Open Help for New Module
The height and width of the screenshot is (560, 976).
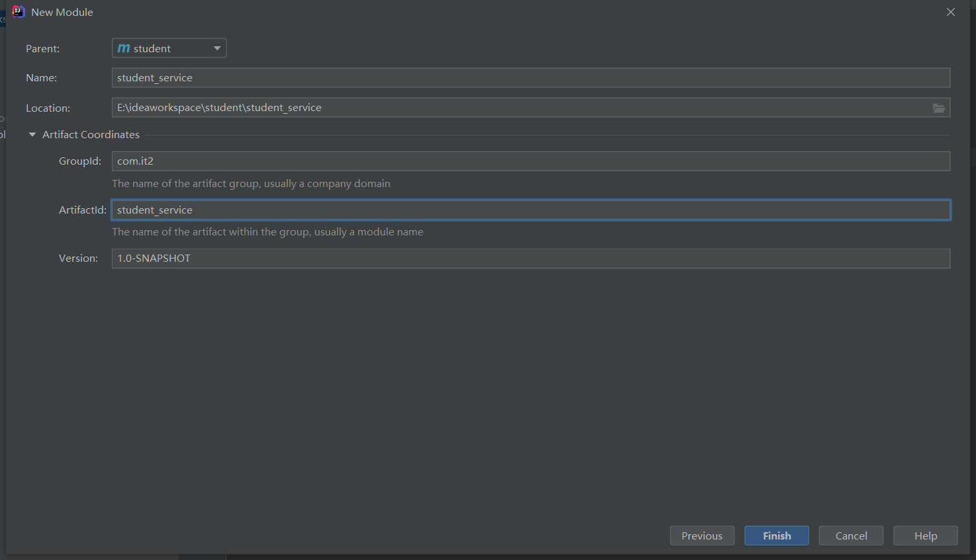coord(926,536)
